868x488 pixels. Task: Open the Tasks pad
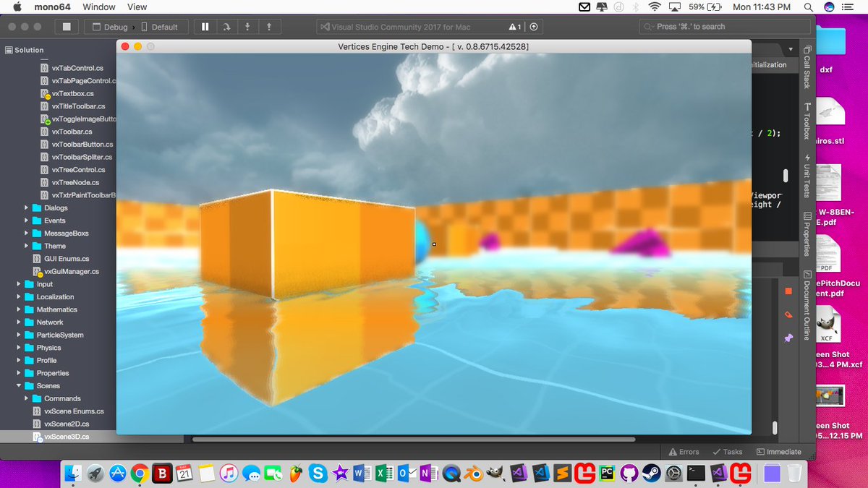point(728,452)
